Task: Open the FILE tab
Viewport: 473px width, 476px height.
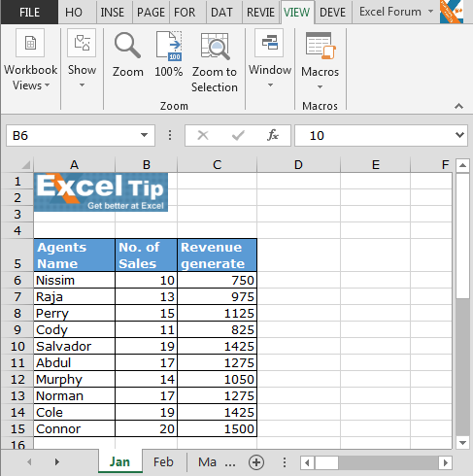Action: (29, 13)
